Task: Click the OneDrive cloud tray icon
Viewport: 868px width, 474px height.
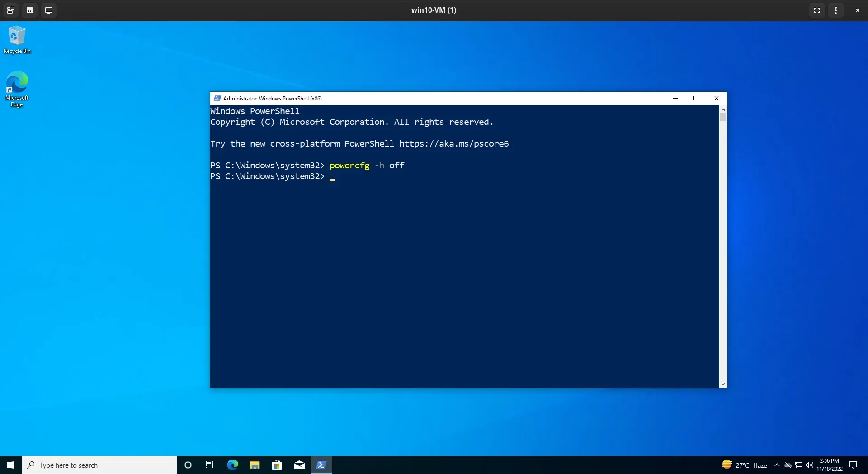Action: (x=788, y=465)
